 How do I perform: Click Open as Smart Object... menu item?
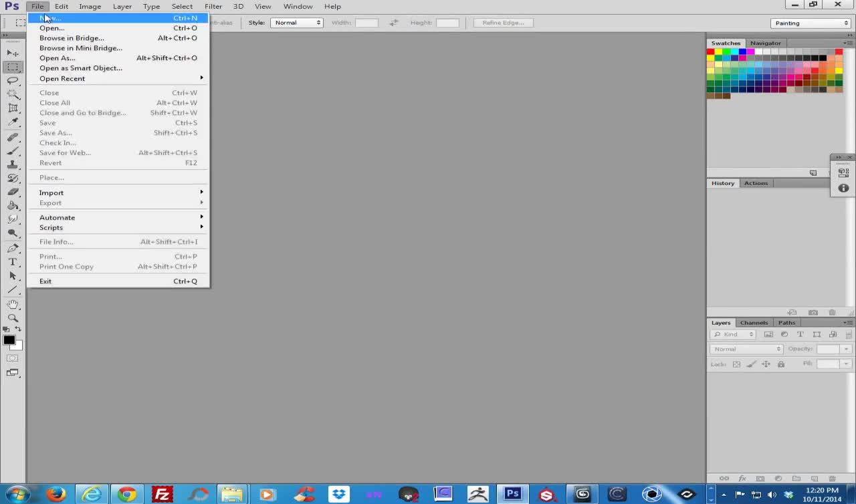click(118, 68)
